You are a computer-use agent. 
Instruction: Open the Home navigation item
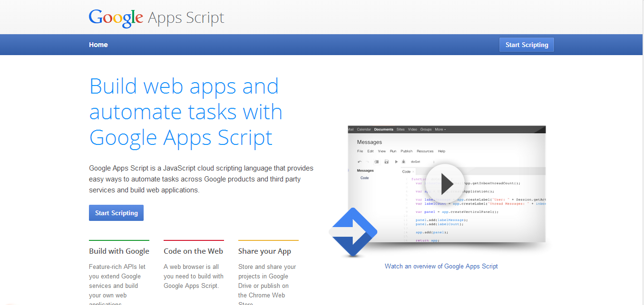[x=98, y=45]
